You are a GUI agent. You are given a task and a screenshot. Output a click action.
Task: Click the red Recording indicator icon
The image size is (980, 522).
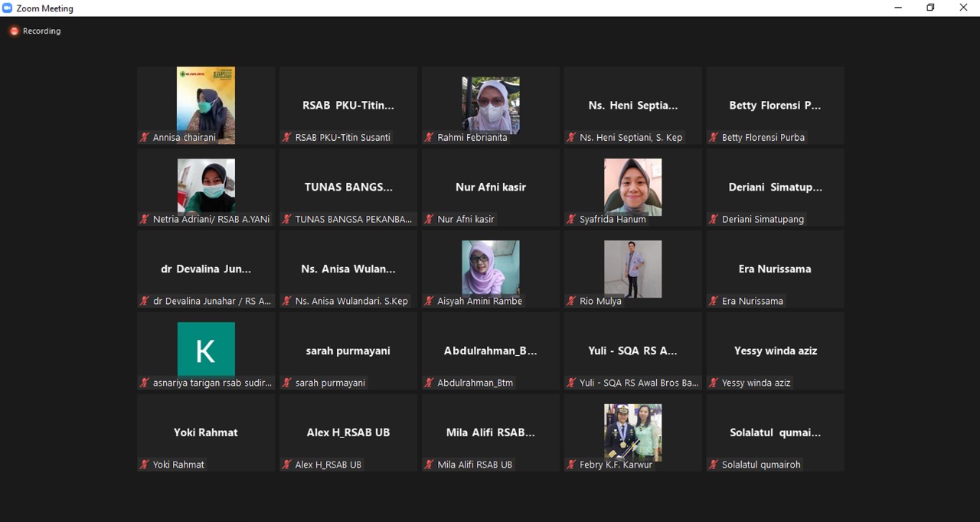(x=14, y=31)
